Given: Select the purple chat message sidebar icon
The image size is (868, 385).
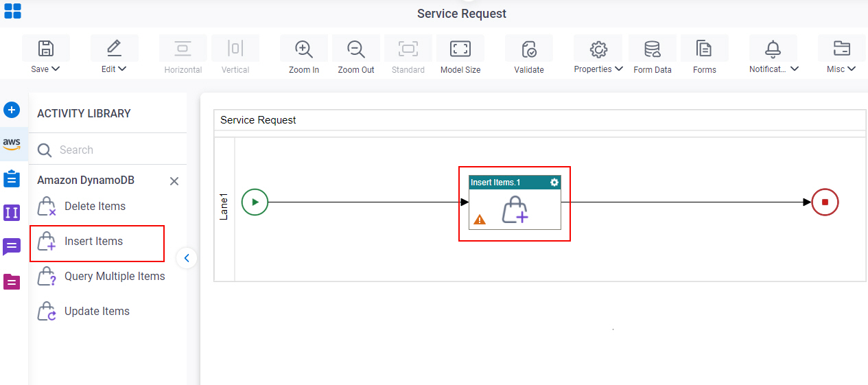Looking at the screenshot, I should point(12,247).
